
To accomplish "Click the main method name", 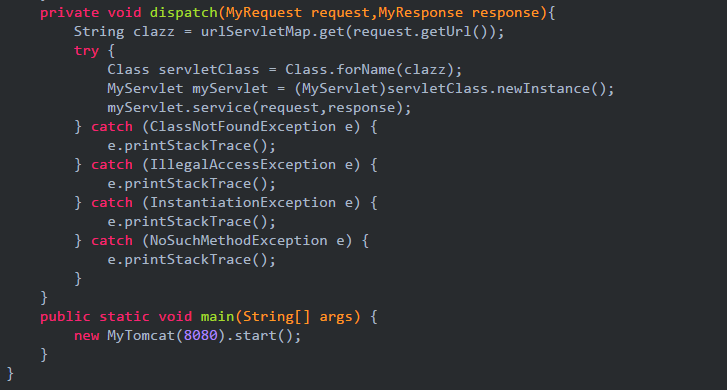I will (x=217, y=317).
